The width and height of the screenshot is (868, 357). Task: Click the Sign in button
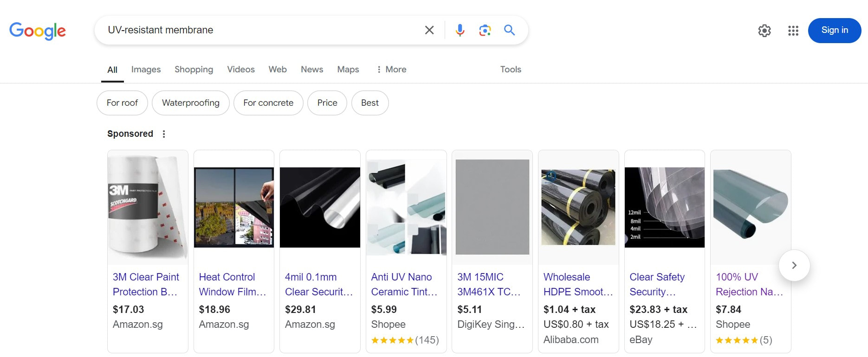point(835,30)
